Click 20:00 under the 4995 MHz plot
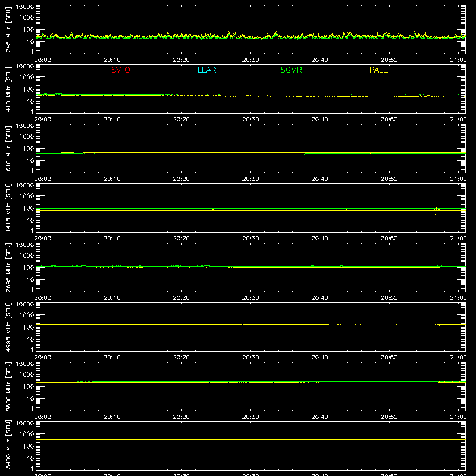Viewport: 476px width, 476px height. (42, 358)
